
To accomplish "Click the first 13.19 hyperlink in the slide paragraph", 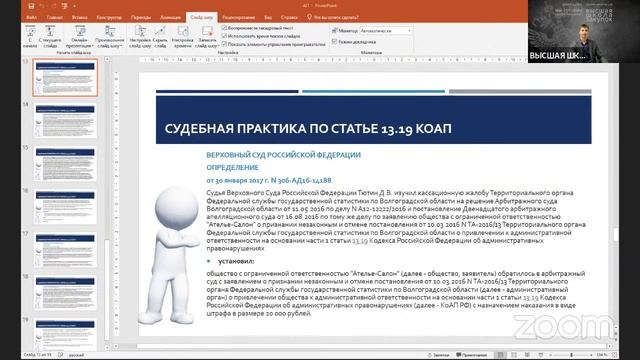I will (x=360, y=241).
